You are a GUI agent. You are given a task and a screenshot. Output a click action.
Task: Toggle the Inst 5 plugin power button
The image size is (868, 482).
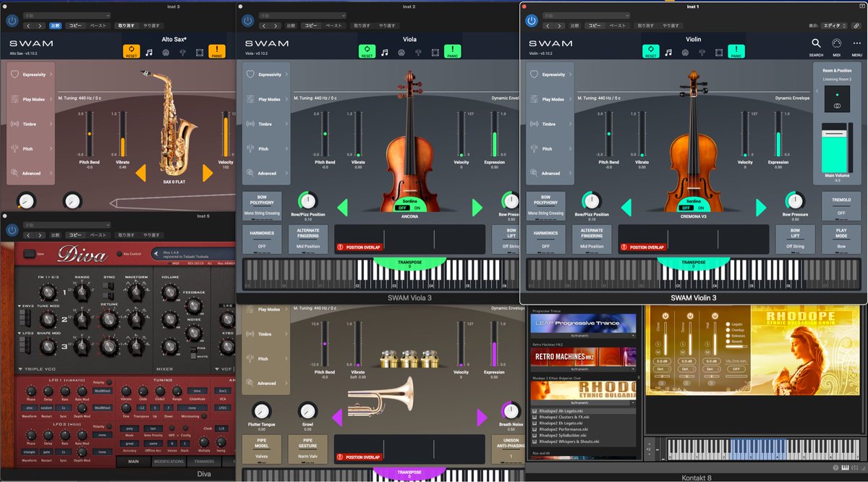12,231
